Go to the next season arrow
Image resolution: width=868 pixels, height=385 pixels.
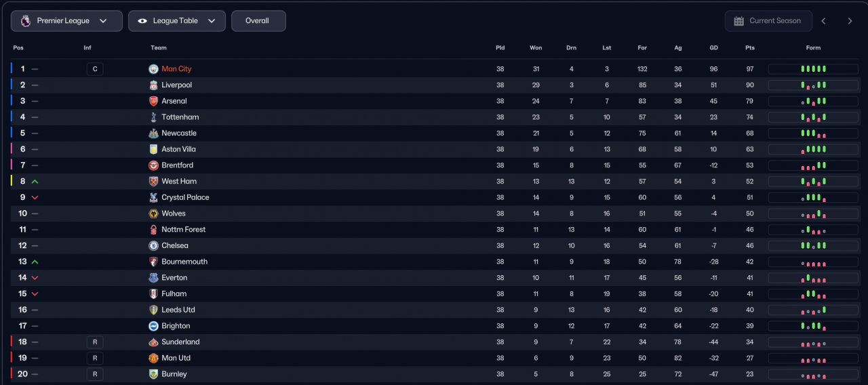(850, 21)
